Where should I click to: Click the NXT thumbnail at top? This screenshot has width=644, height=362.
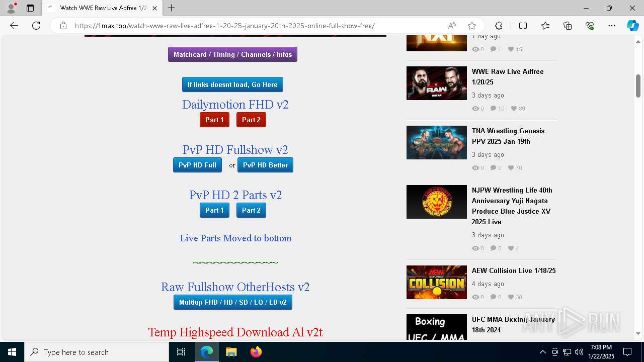pos(437,43)
